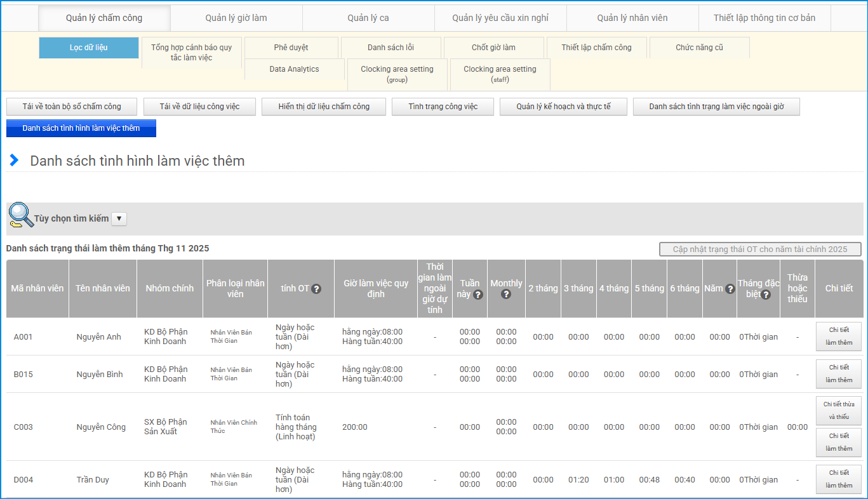Image resolution: width=868 pixels, height=499 pixels.
Task: Click the help icon under Tuần này
Action: click(478, 295)
